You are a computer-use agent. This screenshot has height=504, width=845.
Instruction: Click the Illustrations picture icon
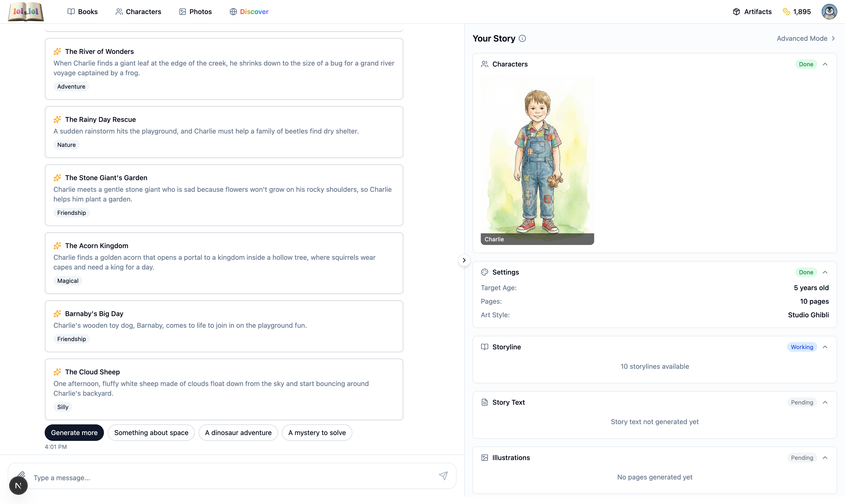[x=485, y=457]
